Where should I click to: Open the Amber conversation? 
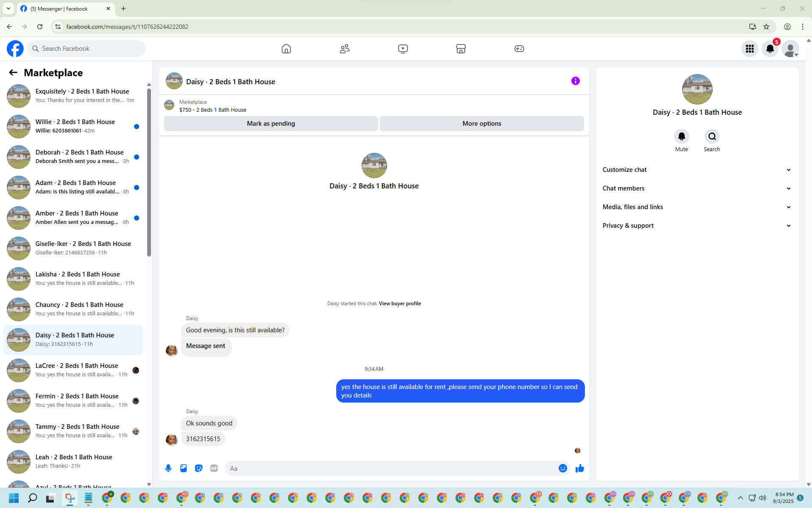(73, 218)
